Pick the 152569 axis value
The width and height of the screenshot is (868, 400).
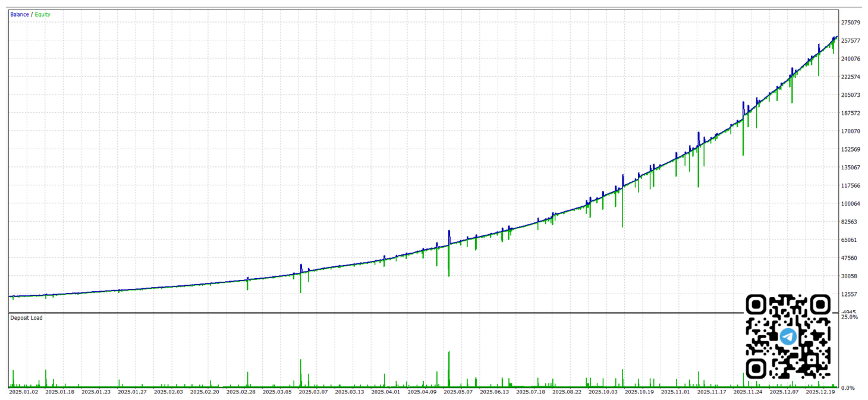point(851,149)
